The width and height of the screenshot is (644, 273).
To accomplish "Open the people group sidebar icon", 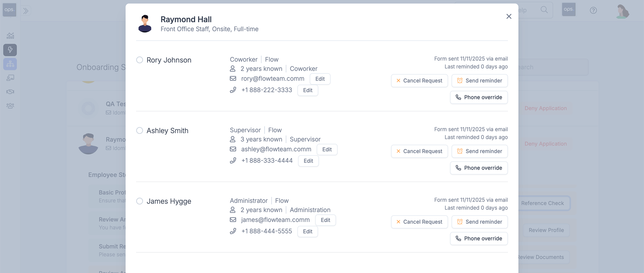I will 10,106.
